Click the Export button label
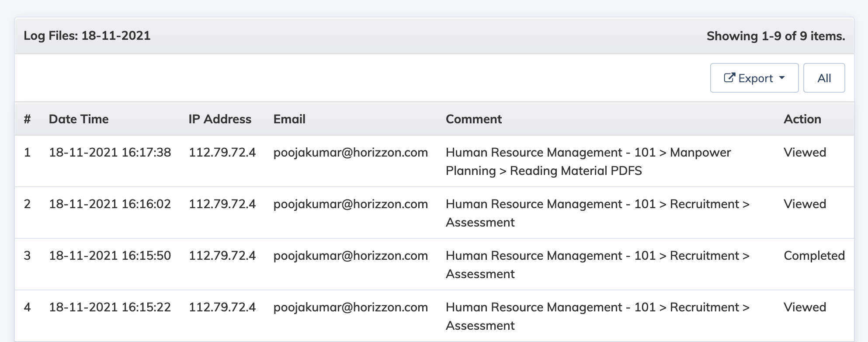The height and width of the screenshot is (342, 868). 756,78
